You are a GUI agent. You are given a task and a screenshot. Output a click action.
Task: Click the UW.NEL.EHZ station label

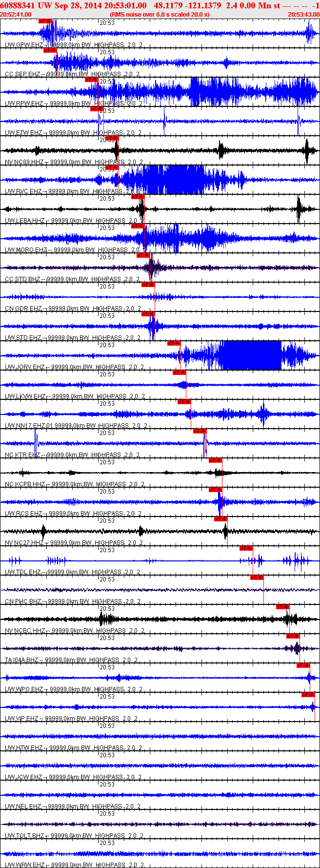(23, 806)
